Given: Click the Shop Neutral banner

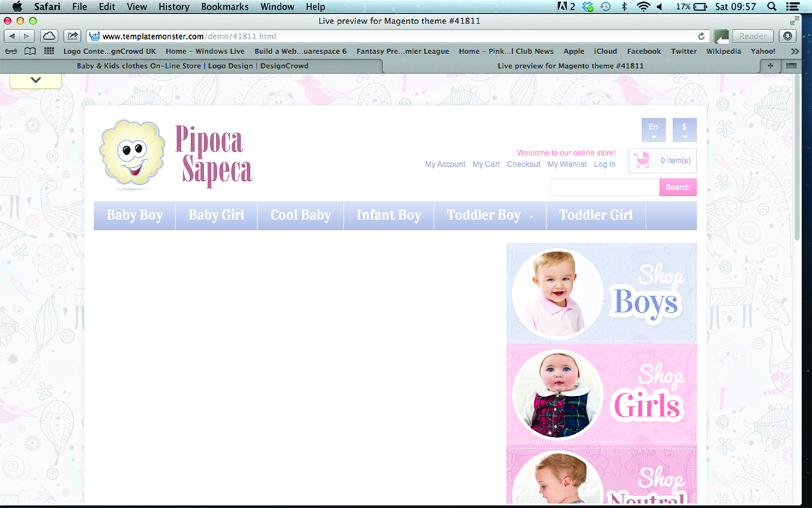Looking at the screenshot, I should (602, 475).
